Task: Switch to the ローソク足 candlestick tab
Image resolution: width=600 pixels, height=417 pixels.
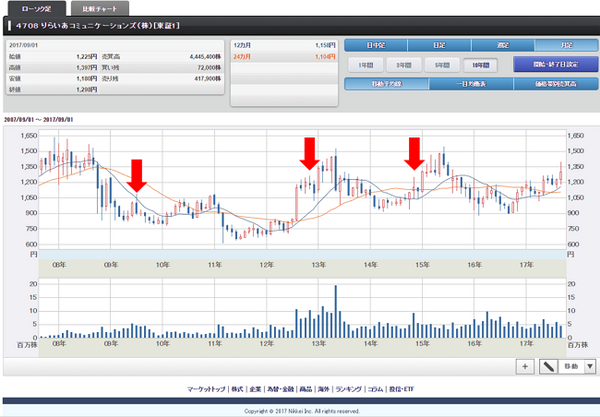Action: click(37, 9)
